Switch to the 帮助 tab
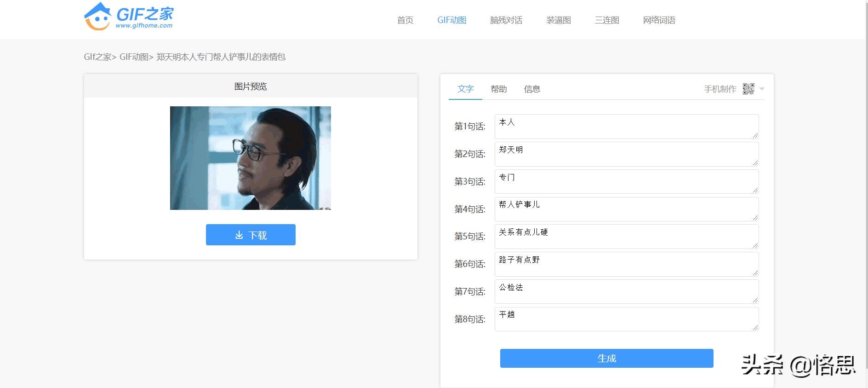Viewport: 868px width, 388px height. (498, 89)
